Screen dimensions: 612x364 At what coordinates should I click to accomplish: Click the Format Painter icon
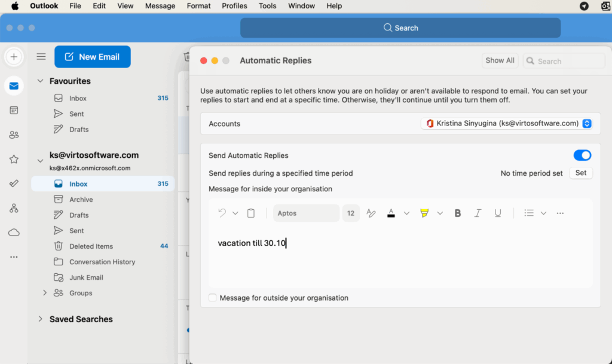click(x=371, y=213)
